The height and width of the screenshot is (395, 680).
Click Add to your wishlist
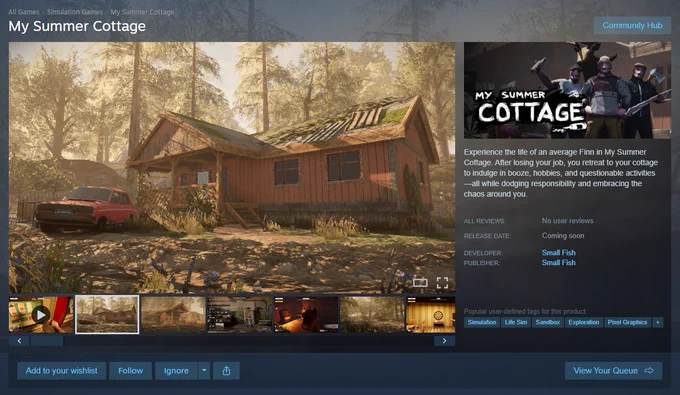62,371
